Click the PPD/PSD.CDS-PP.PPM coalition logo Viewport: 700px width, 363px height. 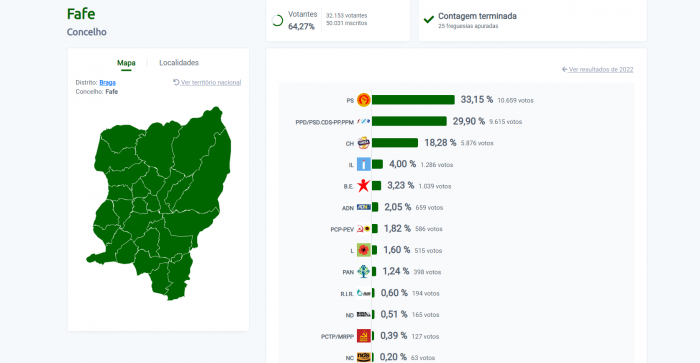[363, 121]
